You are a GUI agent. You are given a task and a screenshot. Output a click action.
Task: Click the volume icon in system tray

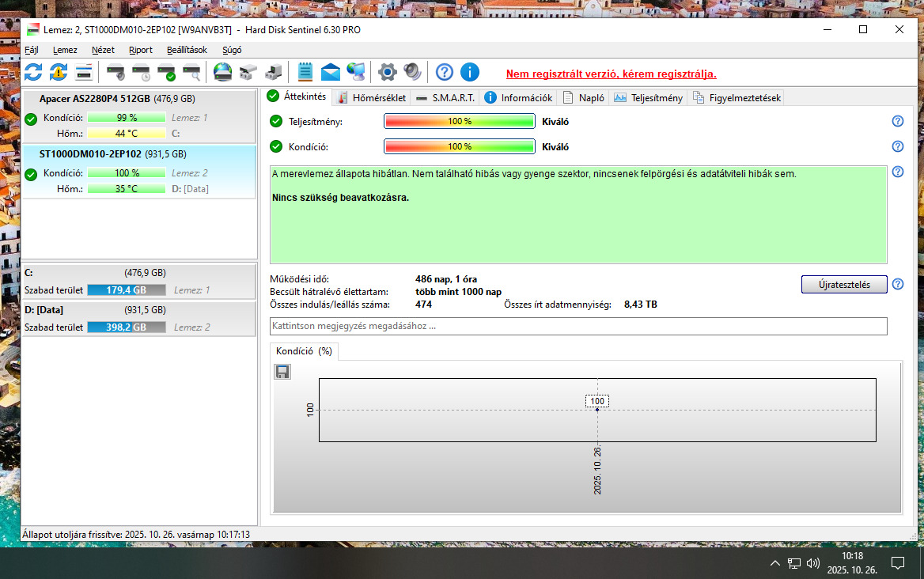pyautogui.click(x=813, y=563)
